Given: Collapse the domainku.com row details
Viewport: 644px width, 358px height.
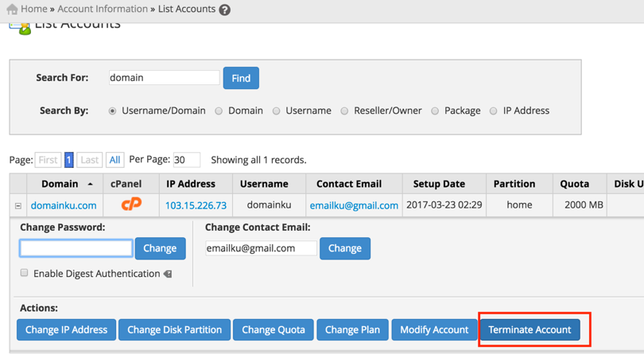Looking at the screenshot, I should tap(18, 205).
